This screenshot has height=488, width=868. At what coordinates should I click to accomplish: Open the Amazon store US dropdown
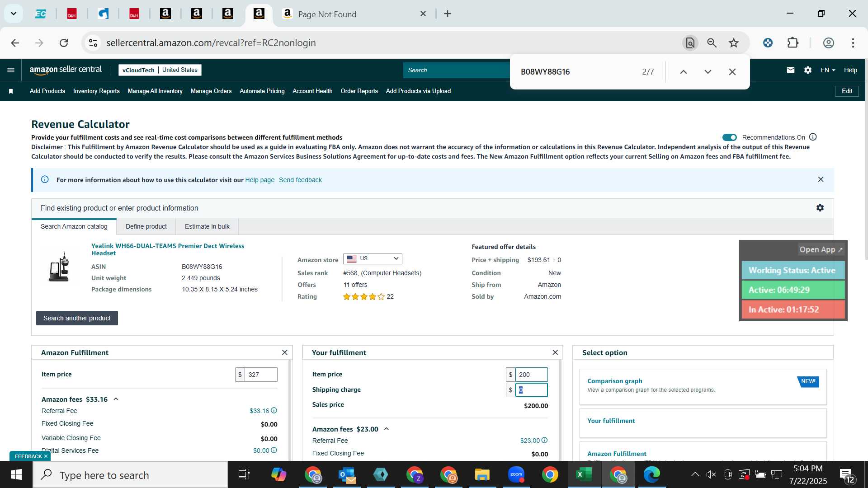373,258
